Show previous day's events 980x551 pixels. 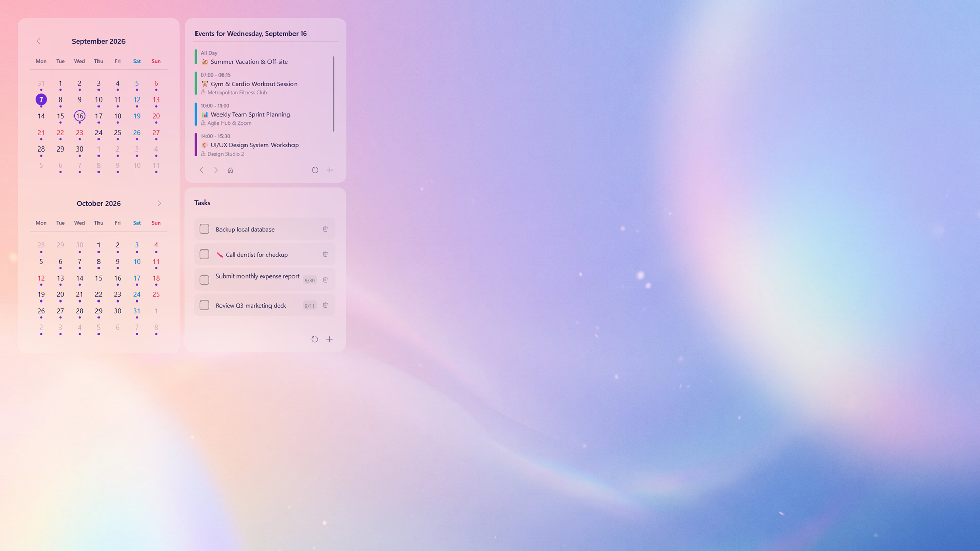click(x=202, y=170)
